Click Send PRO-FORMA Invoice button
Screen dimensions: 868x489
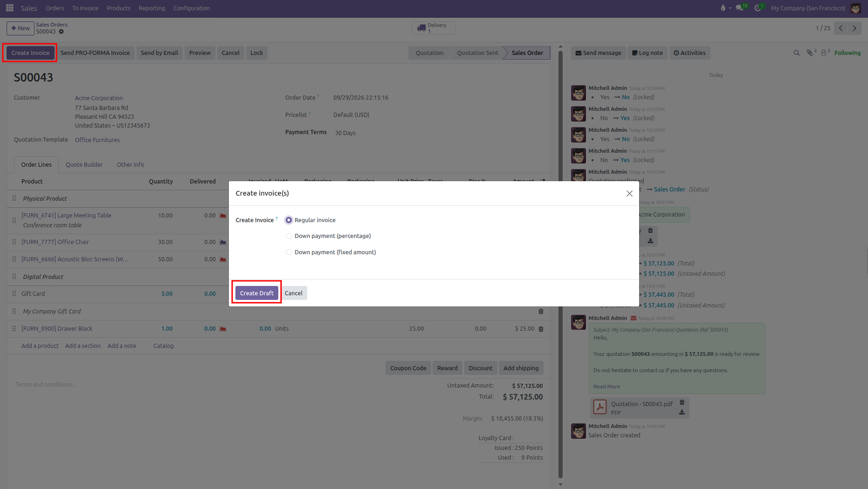(95, 53)
